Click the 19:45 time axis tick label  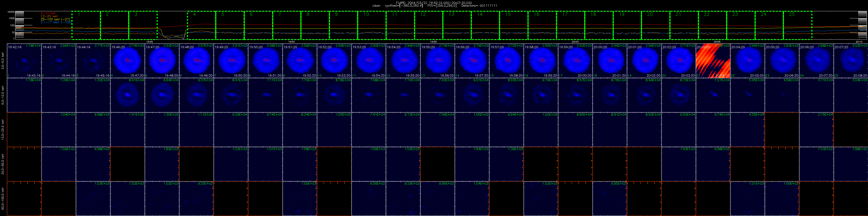tap(150, 41)
